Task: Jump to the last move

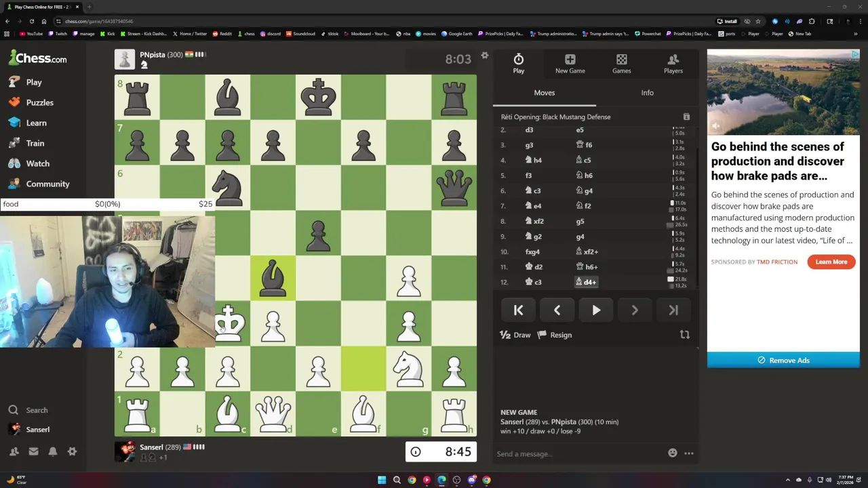Action: click(673, 310)
